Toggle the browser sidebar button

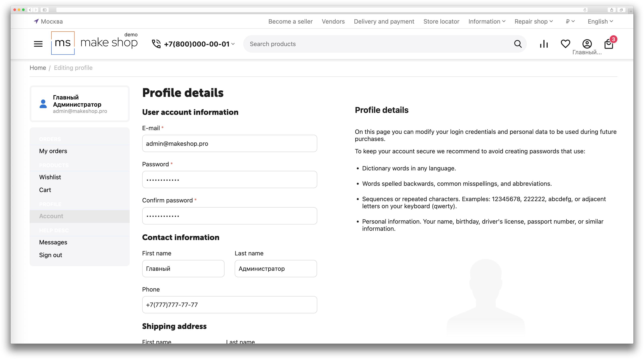[x=45, y=10]
